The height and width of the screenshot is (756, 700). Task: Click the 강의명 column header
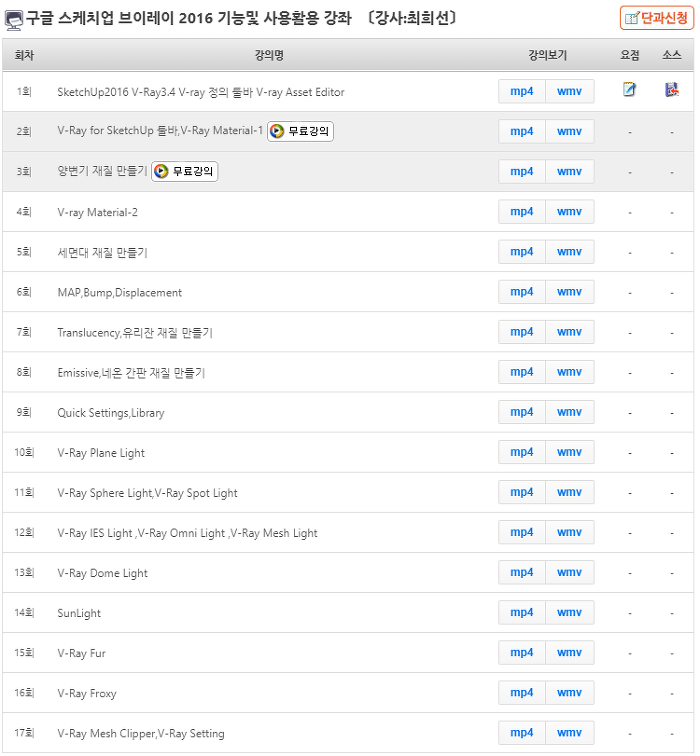click(269, 55)
